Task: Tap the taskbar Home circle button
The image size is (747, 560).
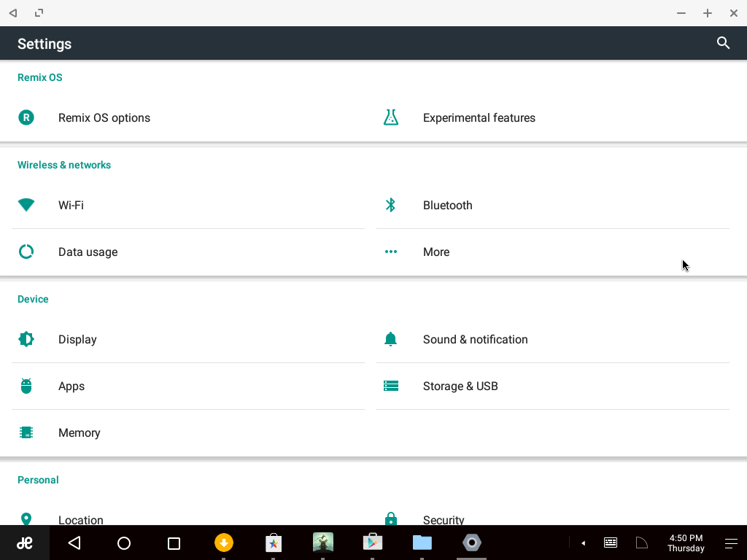Action: (x=124, y=542)
